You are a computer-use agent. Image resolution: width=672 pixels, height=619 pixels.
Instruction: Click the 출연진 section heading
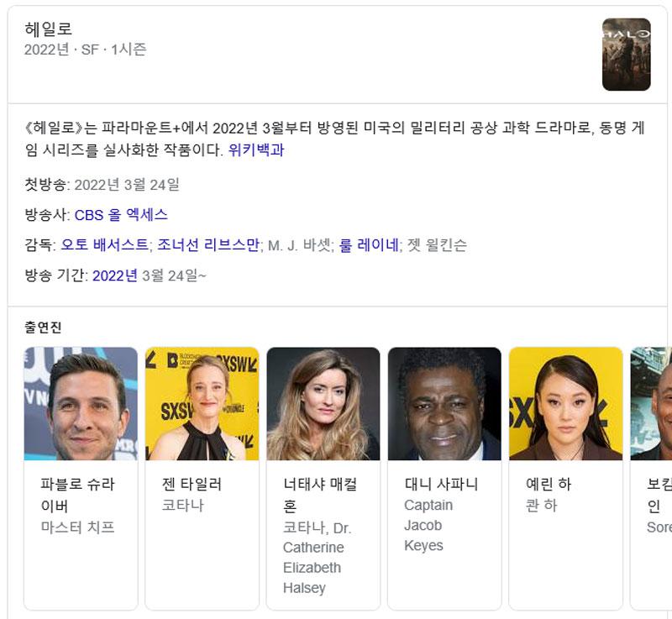[x=43, y=328]
